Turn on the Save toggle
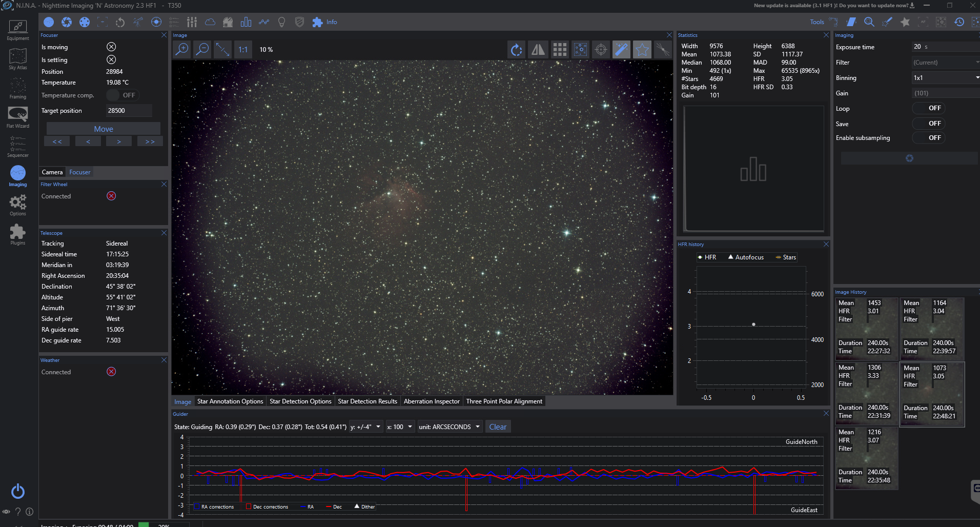 [929, 124]
